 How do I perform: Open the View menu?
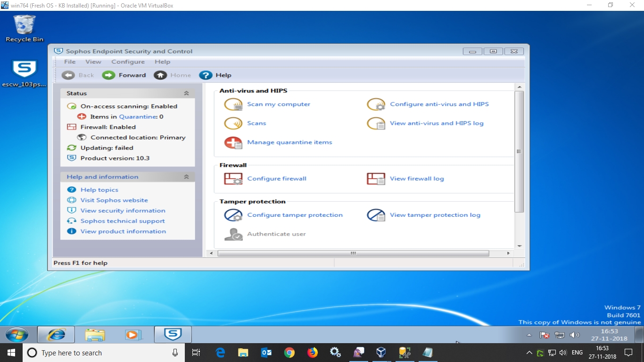[93, 62]
